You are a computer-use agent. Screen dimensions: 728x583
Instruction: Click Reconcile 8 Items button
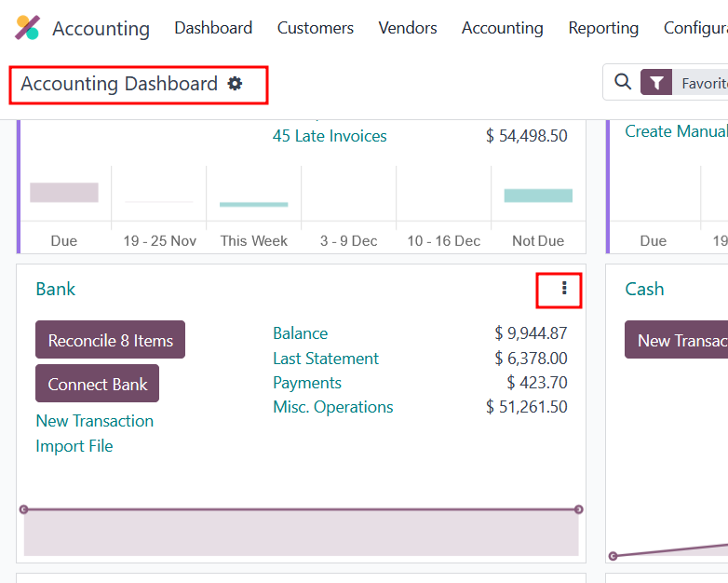[111, 340]
